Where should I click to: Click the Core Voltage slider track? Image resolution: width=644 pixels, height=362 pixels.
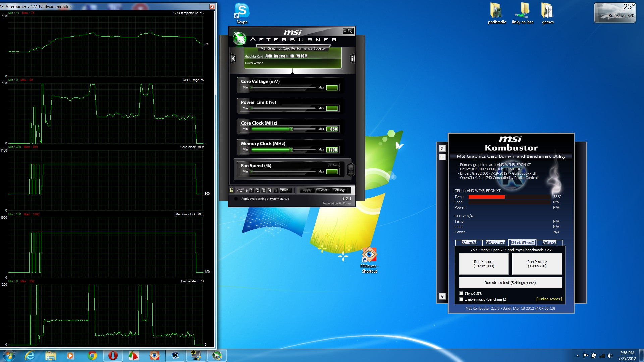click(283, 88)
